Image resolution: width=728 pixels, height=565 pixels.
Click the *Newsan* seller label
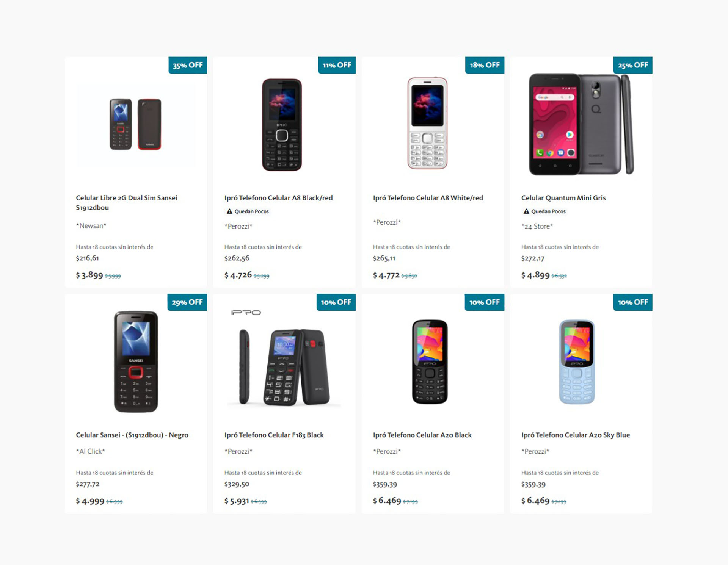coord(91,225)
